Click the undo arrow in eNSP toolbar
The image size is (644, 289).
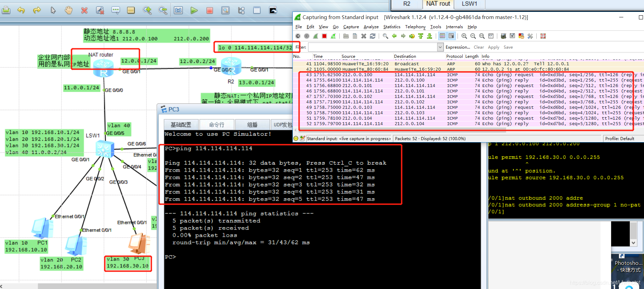click(21, 10)
